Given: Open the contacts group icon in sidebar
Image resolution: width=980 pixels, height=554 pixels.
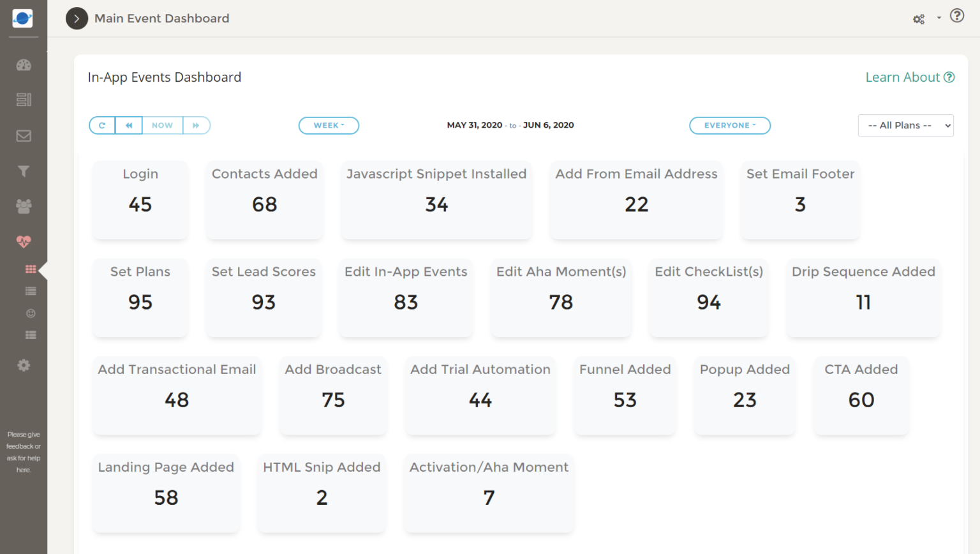Looking at the screenshot, I should click(24, 206).
